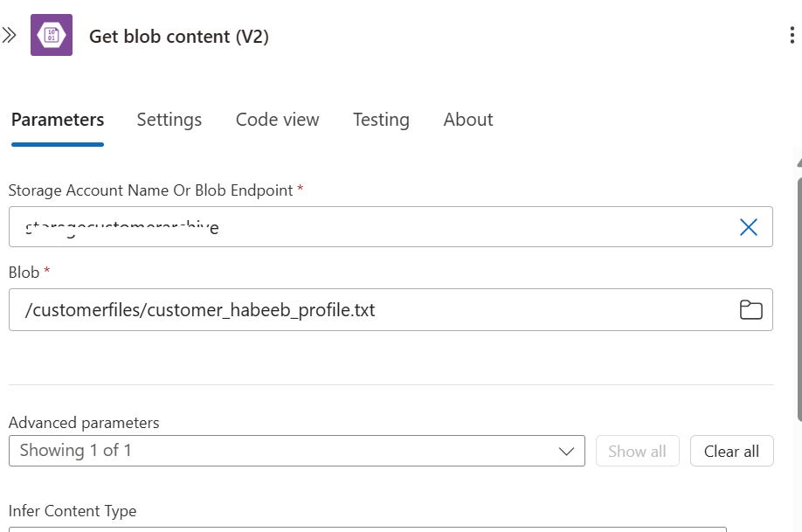The image size is (802, 532).
Task: Switch to the Parameters tab
Action: [x=58, y=120]
